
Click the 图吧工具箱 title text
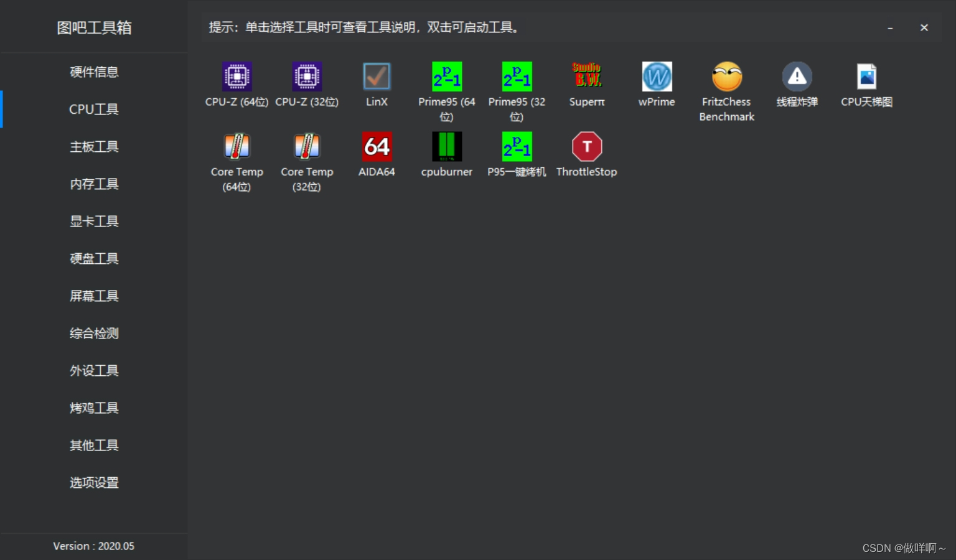[94, 27]
